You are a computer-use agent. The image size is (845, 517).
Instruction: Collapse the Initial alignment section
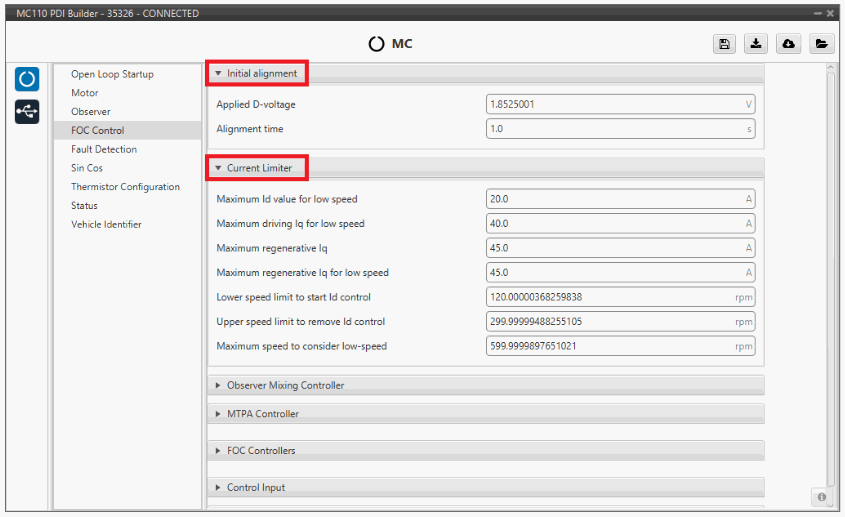click(x=257, y=73)
